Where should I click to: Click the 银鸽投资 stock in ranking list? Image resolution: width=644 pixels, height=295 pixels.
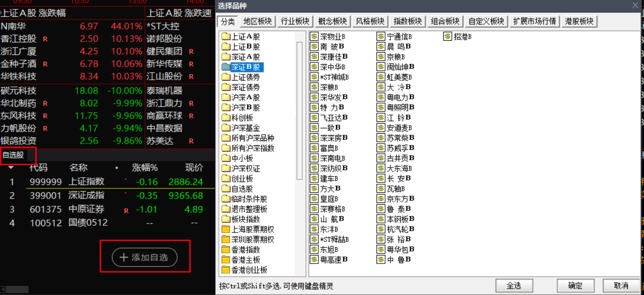(19, 141)
